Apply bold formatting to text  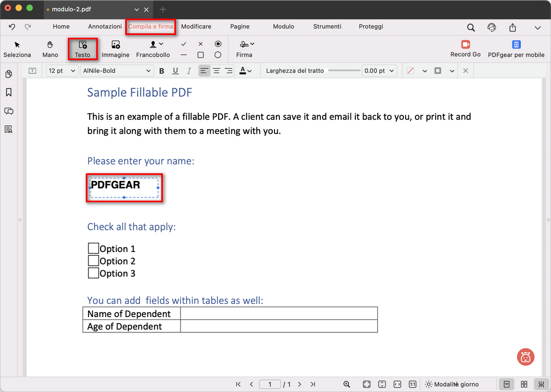point(161,71)
